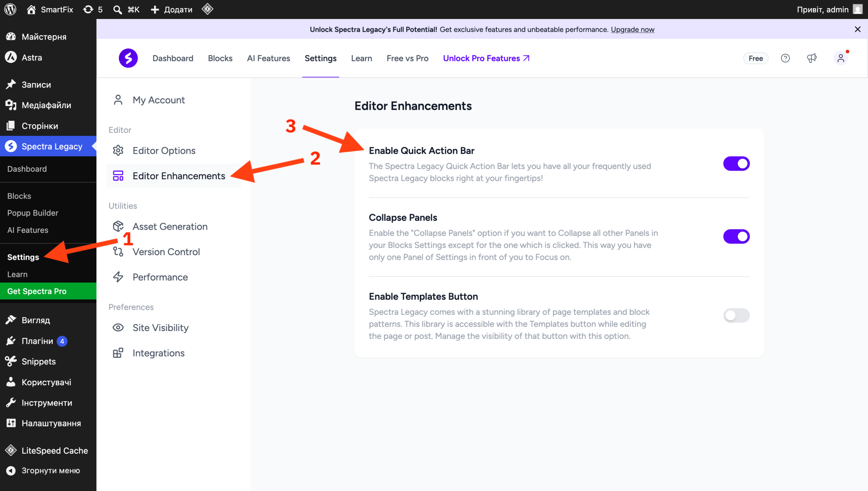Open the Налаштування settings menu
Image resolution: width=868 pixels, height=491 pixels.
48,423
